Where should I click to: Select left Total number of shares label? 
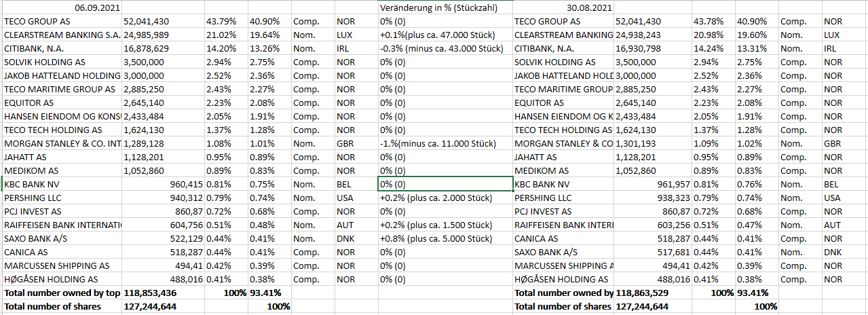click(62, 306)
